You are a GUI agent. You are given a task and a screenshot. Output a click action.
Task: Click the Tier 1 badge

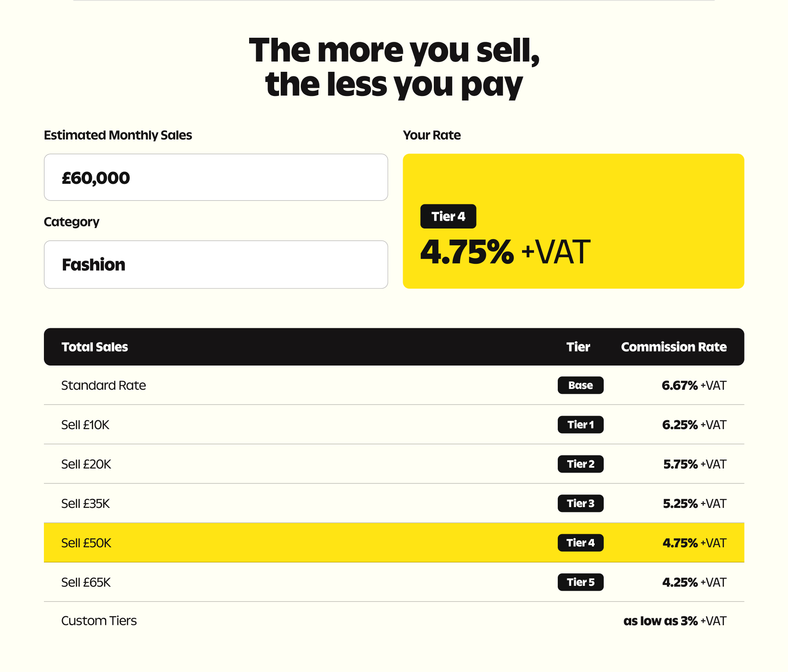click(580, 425)
